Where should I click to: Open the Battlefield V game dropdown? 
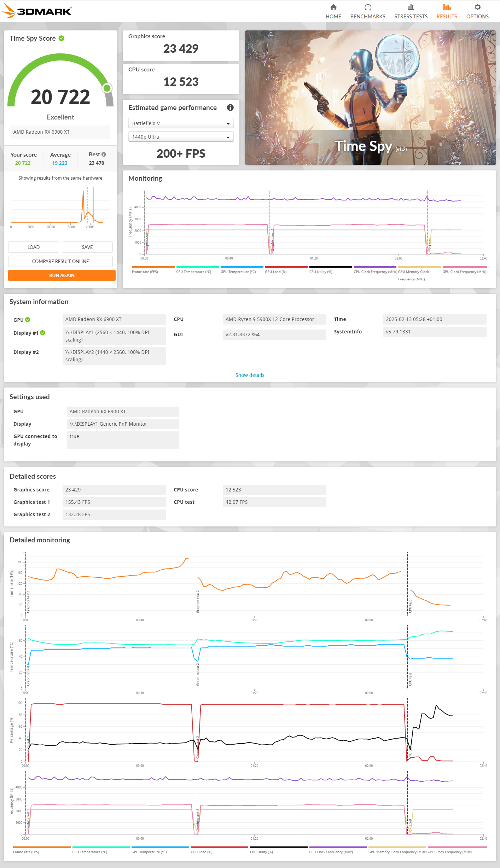[181, 123]
